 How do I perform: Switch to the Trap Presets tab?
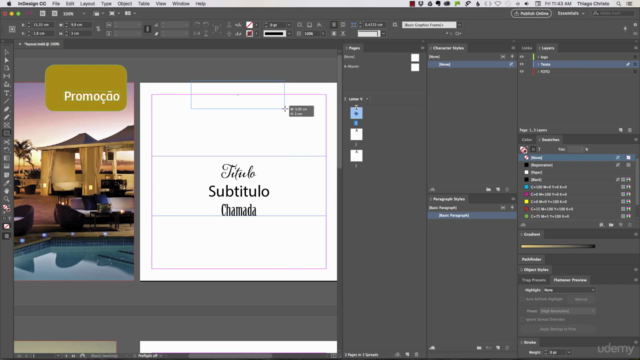pyautogui.click(x=533, y=280)
